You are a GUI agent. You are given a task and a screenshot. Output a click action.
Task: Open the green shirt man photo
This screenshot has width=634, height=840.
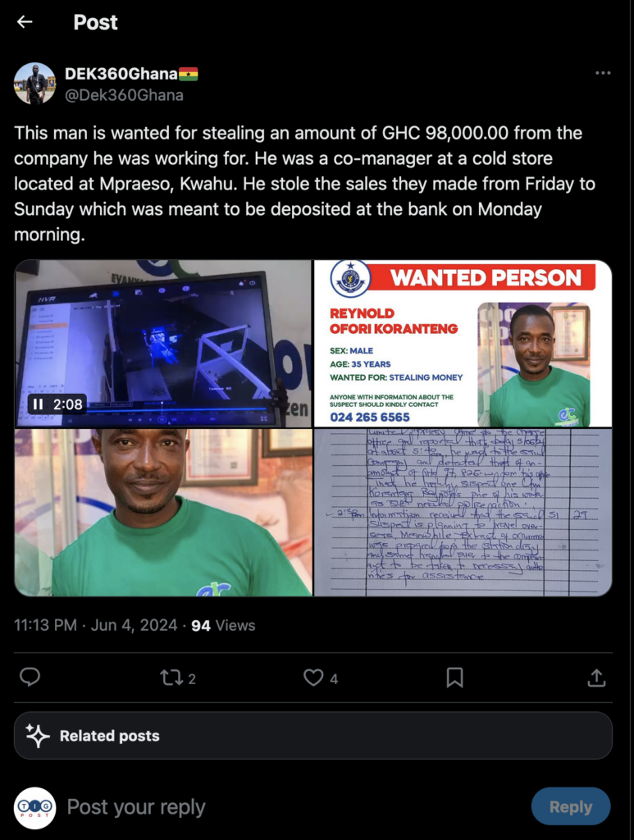coord(162,512)
